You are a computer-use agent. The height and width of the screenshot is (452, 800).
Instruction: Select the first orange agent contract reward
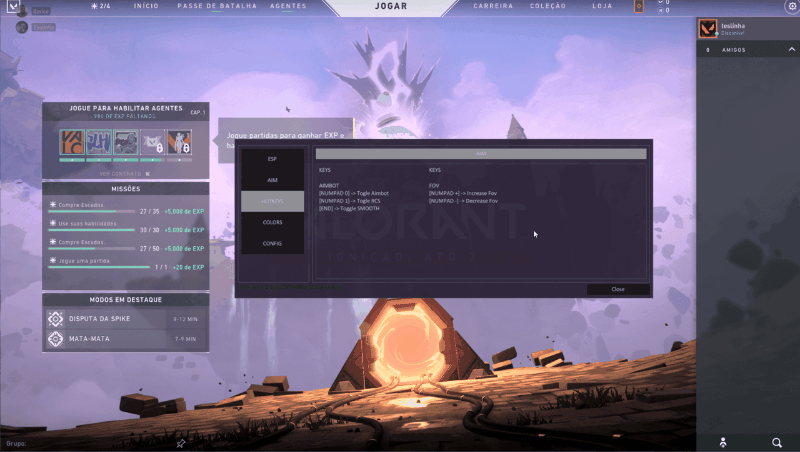72,142
